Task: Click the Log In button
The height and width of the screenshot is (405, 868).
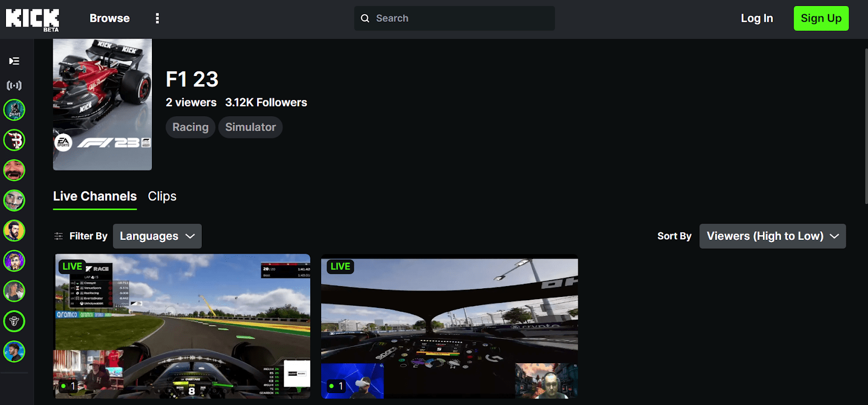Action: point(757,18)
